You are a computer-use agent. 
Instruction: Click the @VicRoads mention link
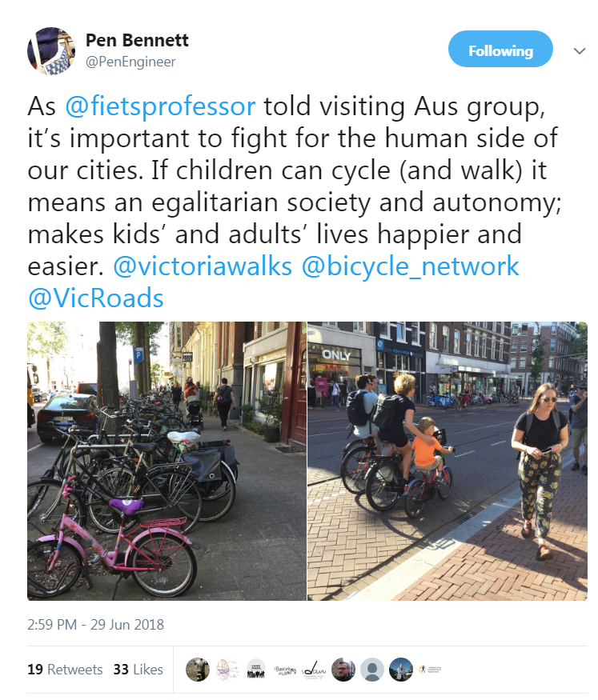[95, 298]
